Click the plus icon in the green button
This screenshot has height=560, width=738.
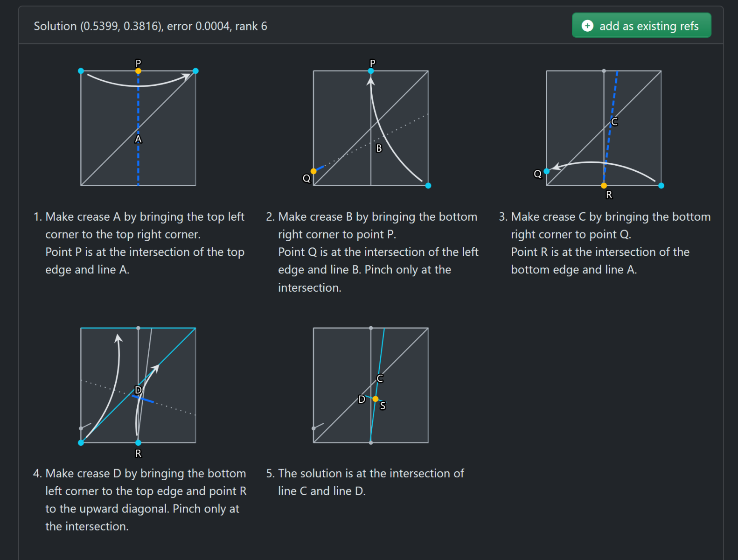pos(587,26)
